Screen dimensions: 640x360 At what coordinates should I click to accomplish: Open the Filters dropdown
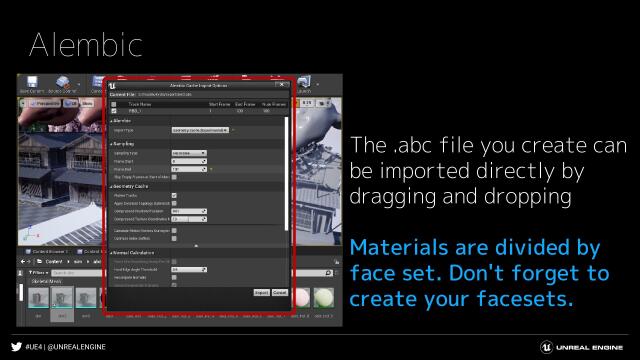pos(38,273)
